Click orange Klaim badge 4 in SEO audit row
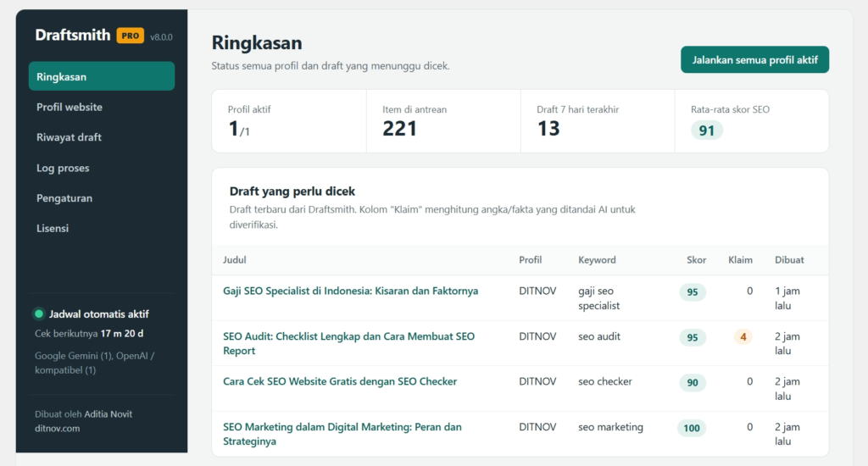The width and height of the screenshot is (868, 466). point(743,336)
